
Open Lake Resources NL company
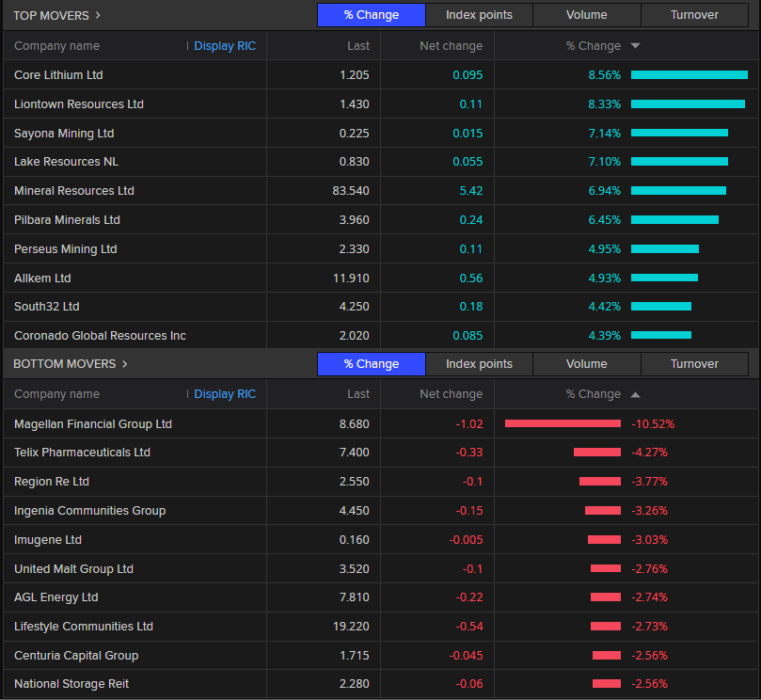click(x=66, y=162)
